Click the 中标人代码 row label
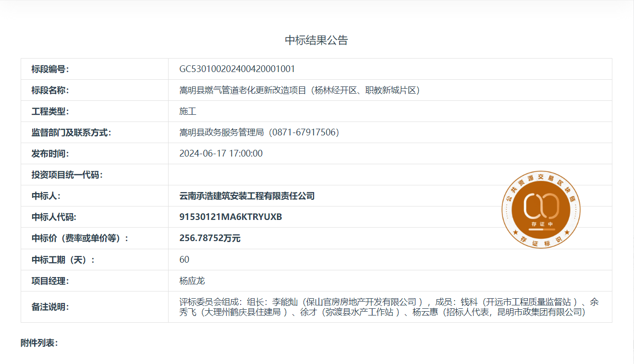 click(54, 217)
